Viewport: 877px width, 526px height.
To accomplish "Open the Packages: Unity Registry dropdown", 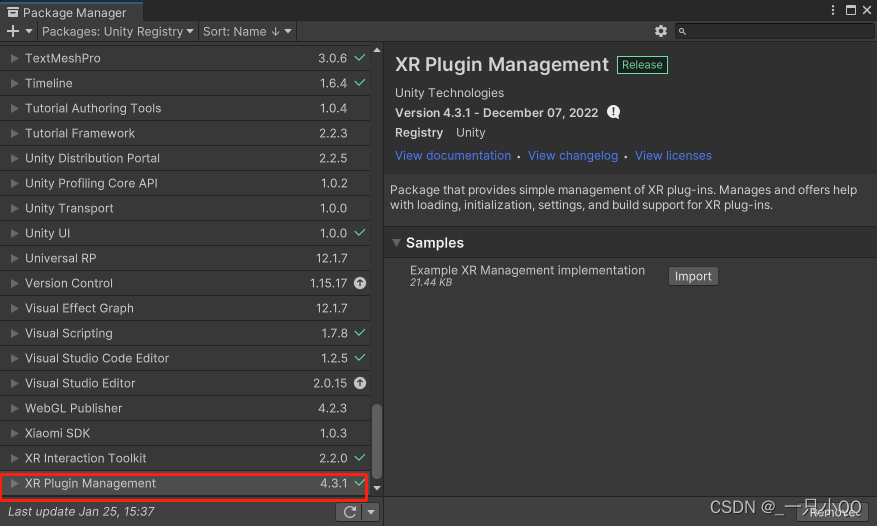I will [117, 31].
